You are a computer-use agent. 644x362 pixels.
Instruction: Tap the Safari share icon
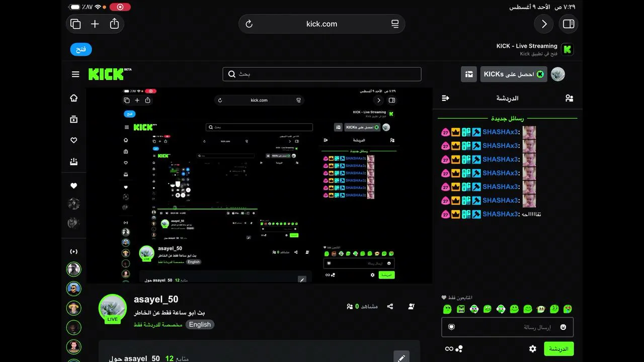pyautogui.click(x=114, y=24)
